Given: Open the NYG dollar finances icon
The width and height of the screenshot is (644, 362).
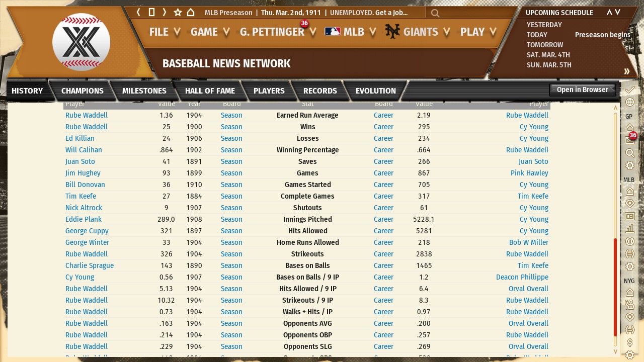Looking at the screenshot, I should 629,342.
